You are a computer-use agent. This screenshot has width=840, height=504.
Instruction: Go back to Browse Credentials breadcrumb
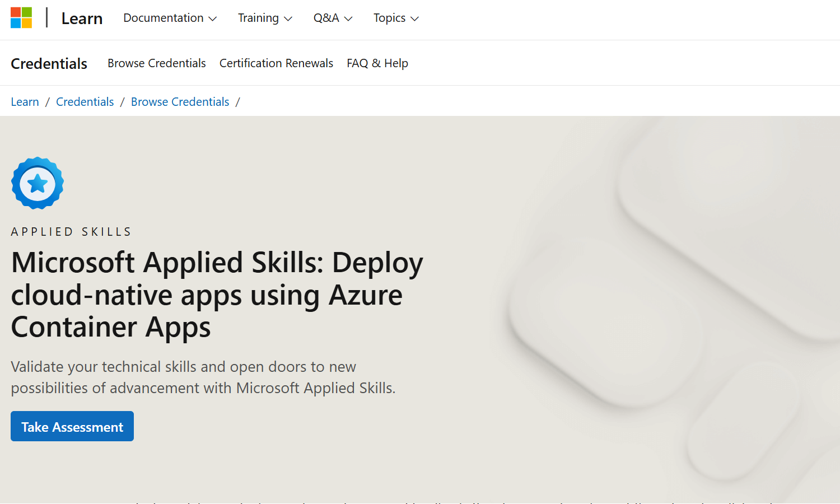(180, 102)
